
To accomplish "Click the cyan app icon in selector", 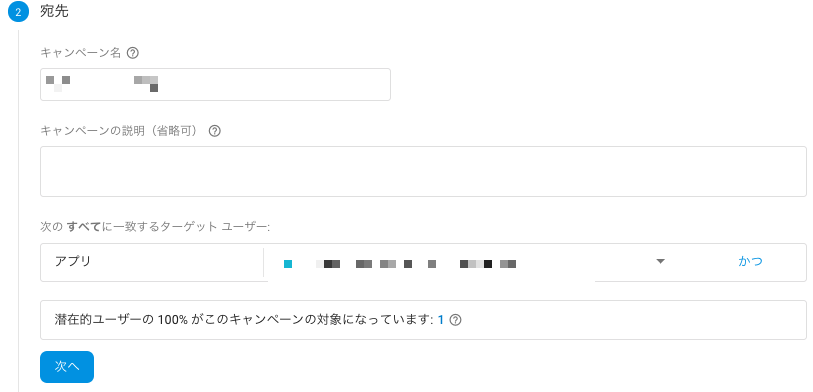I will tap(288, 264).
